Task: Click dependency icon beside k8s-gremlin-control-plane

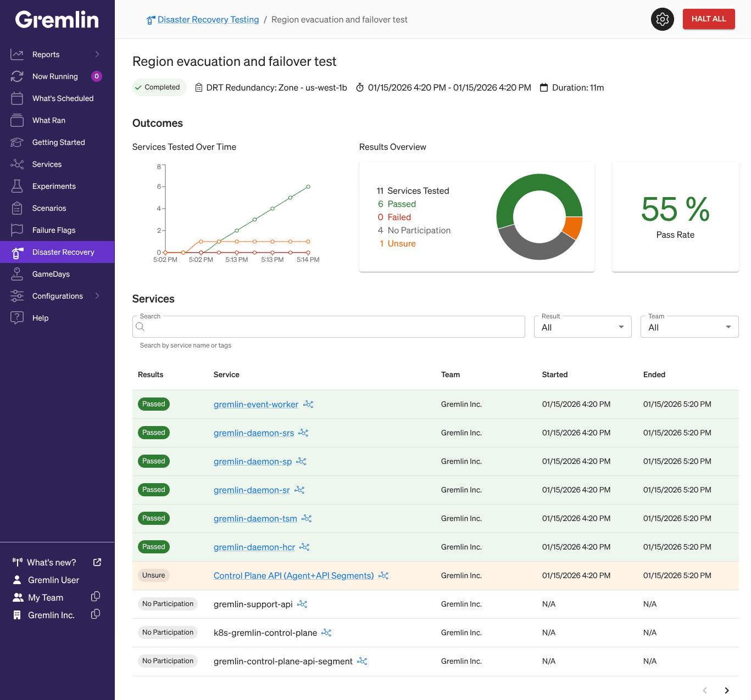Action: (326, 632)
